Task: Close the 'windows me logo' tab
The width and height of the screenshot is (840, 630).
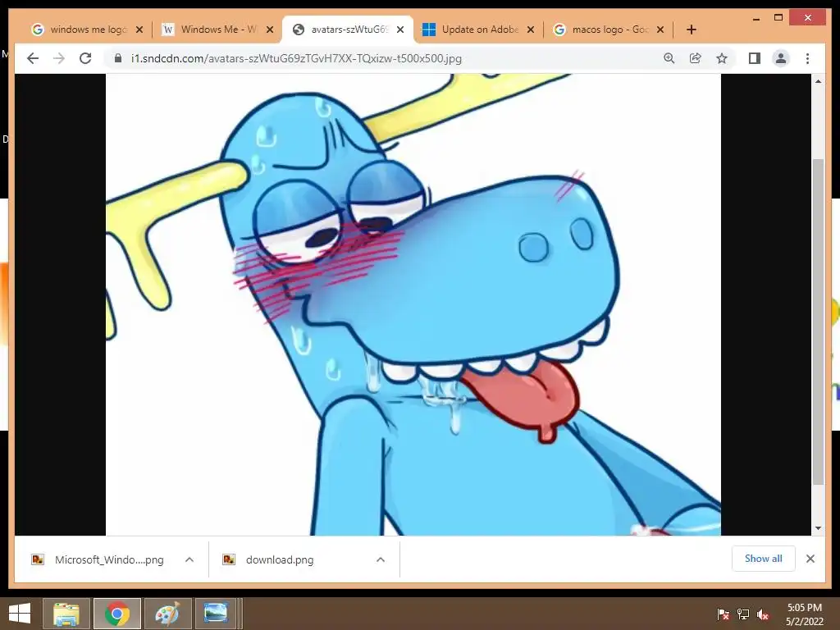Action: tap(139, 30)
